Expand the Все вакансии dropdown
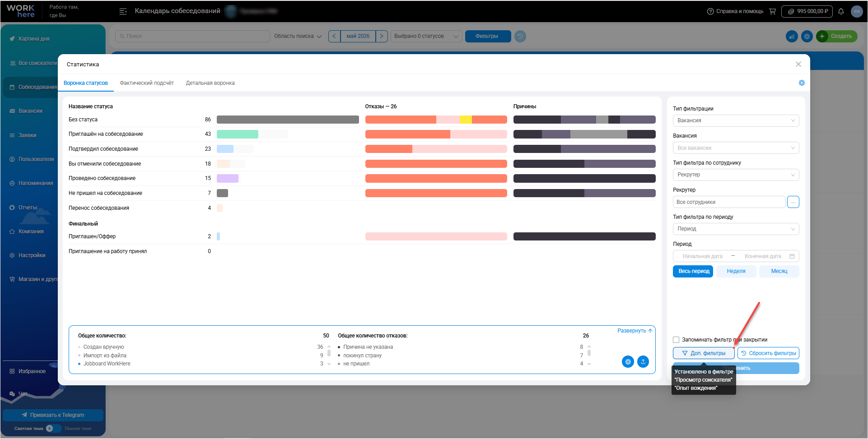Screen dimensions: 868x439 point(736,148)
